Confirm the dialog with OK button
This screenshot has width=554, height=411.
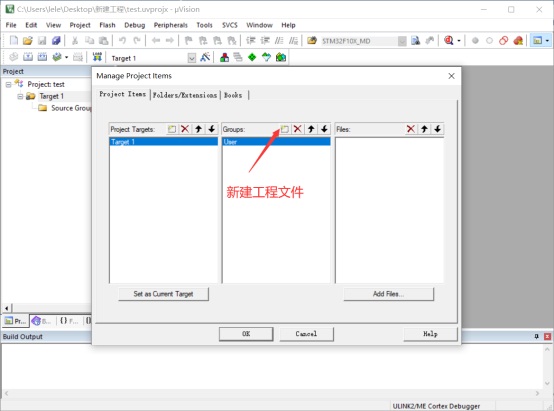click(x=246, y=334)
